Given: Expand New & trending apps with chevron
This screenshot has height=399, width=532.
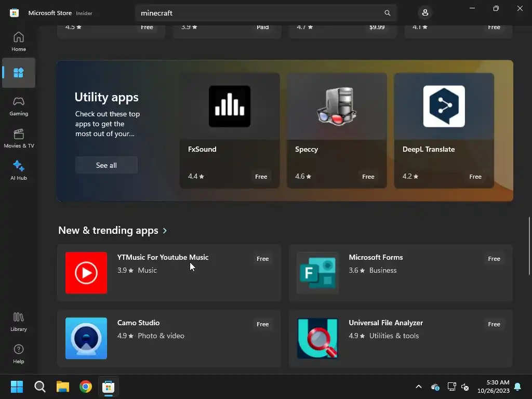Looking at the screenshot, I should (165, 231).
